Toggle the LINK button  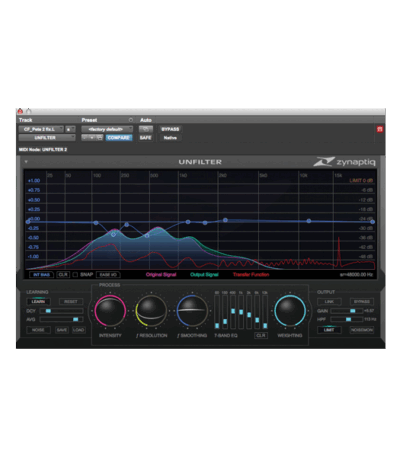329,302
